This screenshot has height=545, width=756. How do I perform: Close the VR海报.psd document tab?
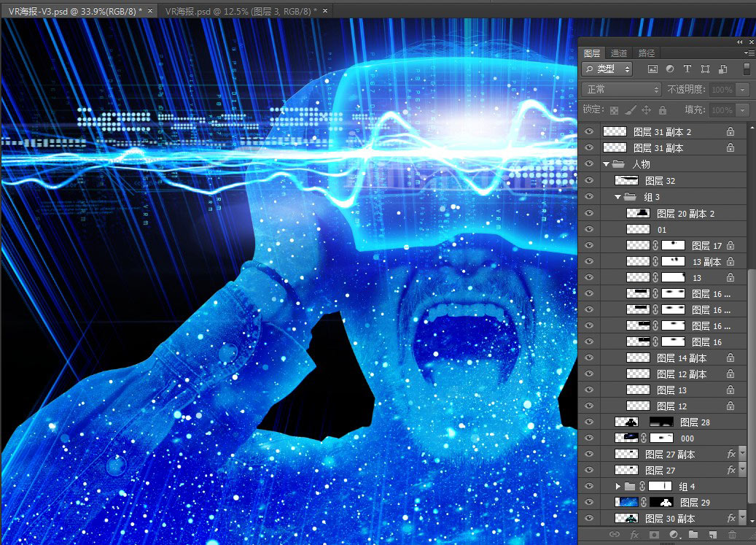pyautogui.click(x=325, y=11)
